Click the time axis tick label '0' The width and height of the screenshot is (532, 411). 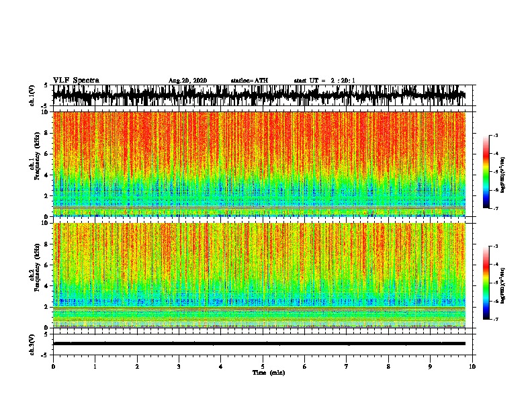click(x=53, y=367)
